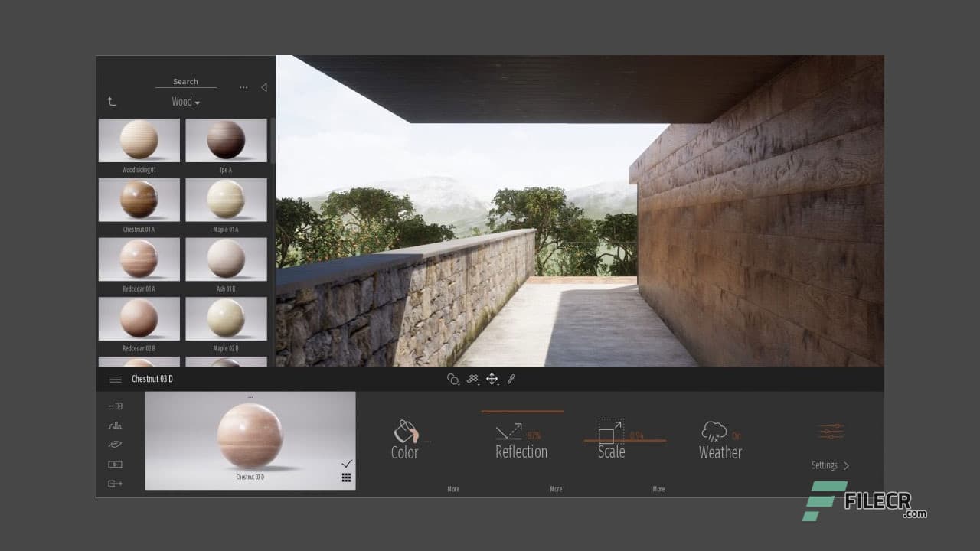This screenshot has width=980, height=551.
Task: Click the Export icon in the sidebar
Action: click(116, 484)
